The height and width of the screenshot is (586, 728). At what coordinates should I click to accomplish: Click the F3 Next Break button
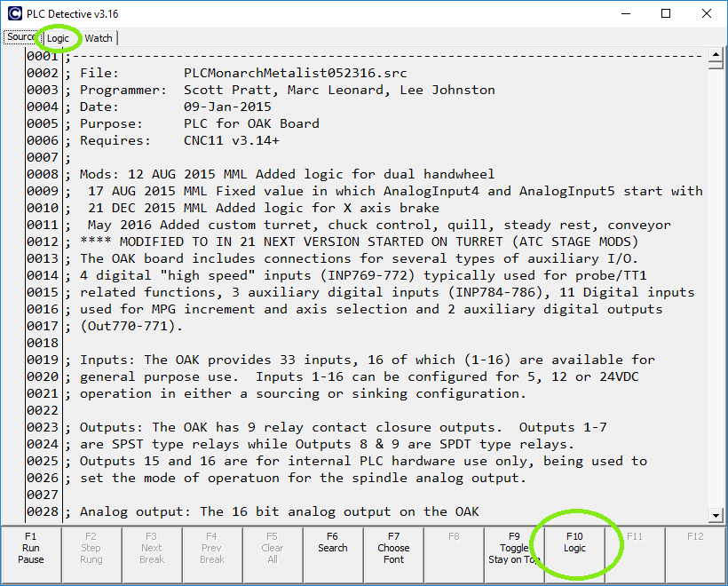(x=152, y=548)
